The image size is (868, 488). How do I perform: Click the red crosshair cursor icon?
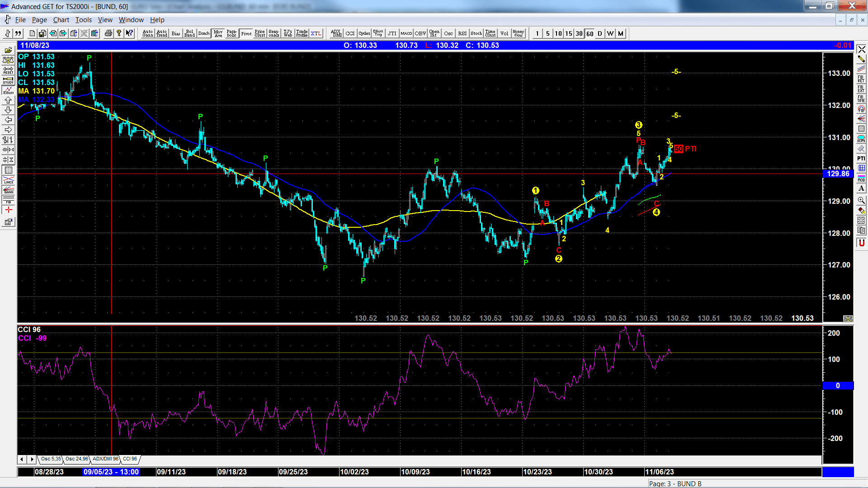coord(8,210)
